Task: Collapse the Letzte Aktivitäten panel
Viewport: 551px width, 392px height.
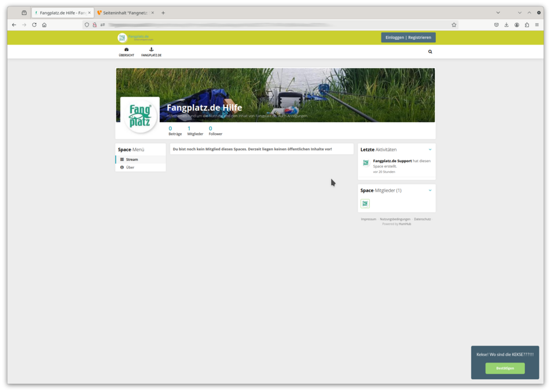Action: pyautogui.click(x=430, y=149)
